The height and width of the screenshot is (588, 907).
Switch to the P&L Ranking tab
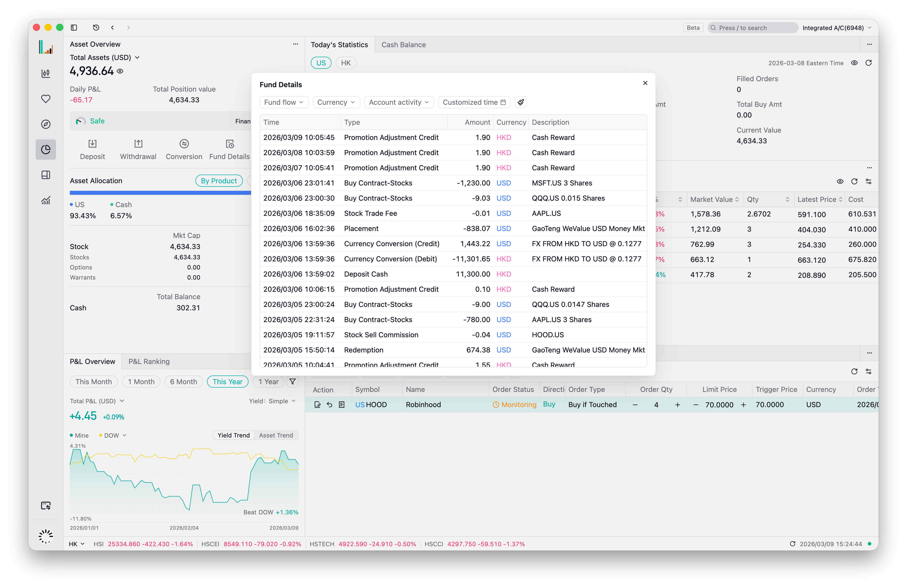pos(149,361)
